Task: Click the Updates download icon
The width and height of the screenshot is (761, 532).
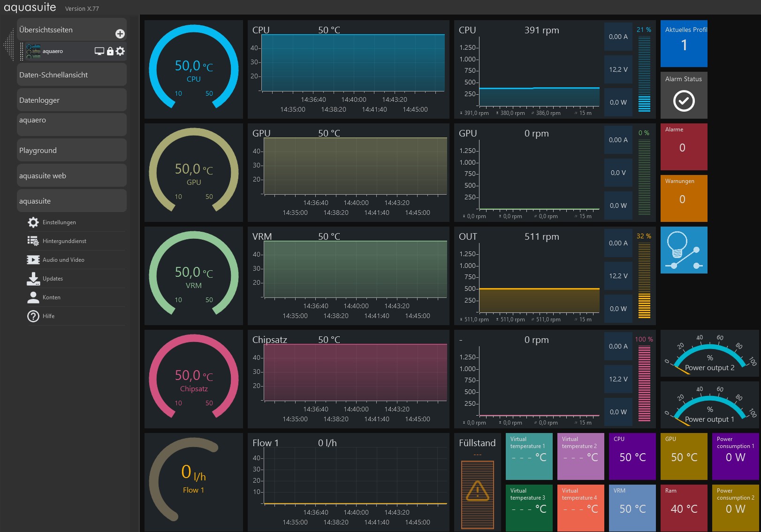Action: click(x=33, y=279)
